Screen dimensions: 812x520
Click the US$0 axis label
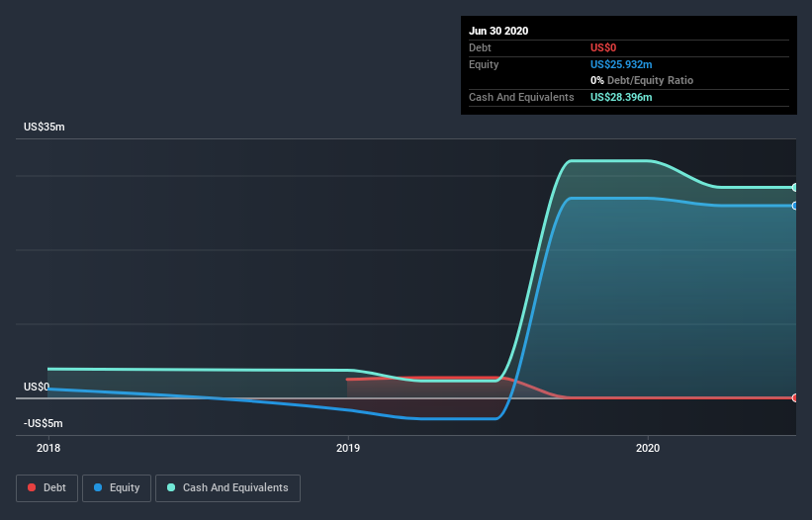tap(37, 387)
